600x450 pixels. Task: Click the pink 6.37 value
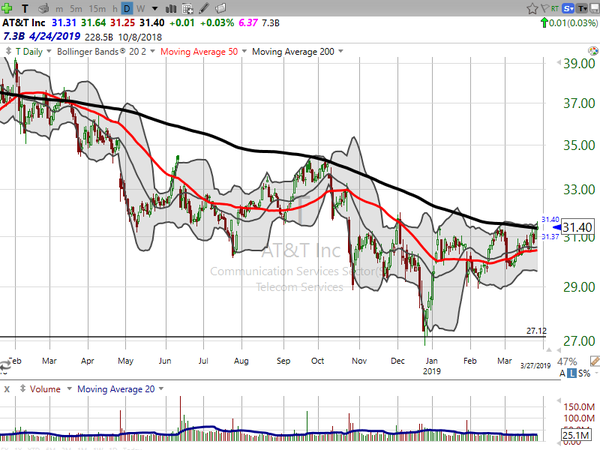point(248,23)
